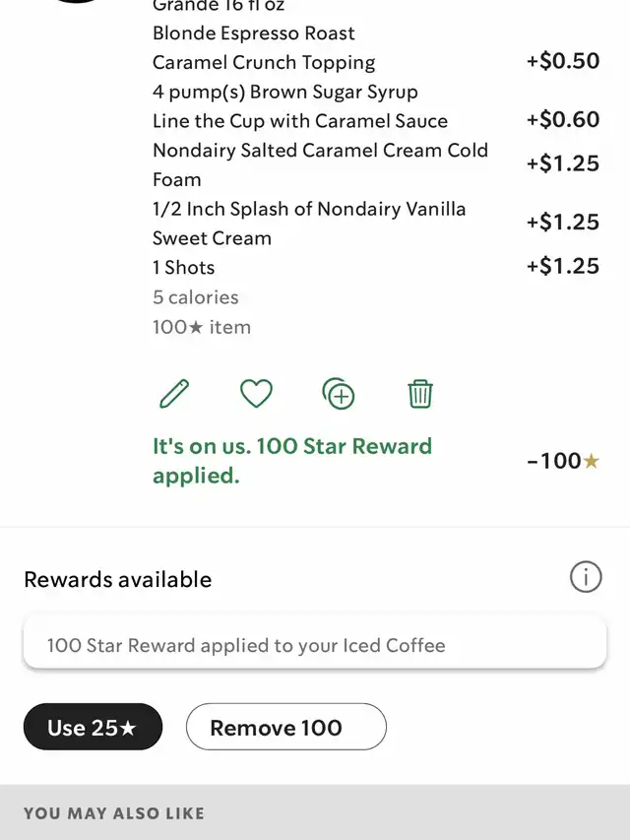
Task: Open the Rewards available info icon
Action: tap(586, 577)
